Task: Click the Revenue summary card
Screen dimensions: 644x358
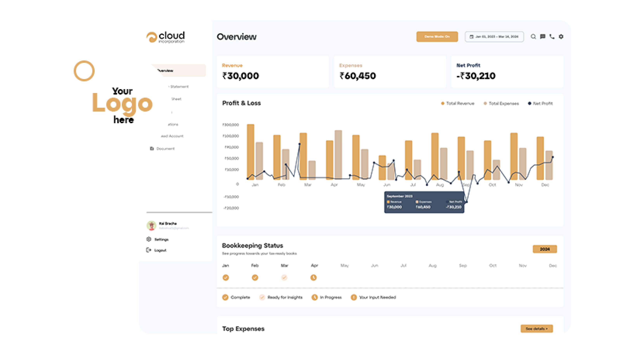Action: click(273, 72)
